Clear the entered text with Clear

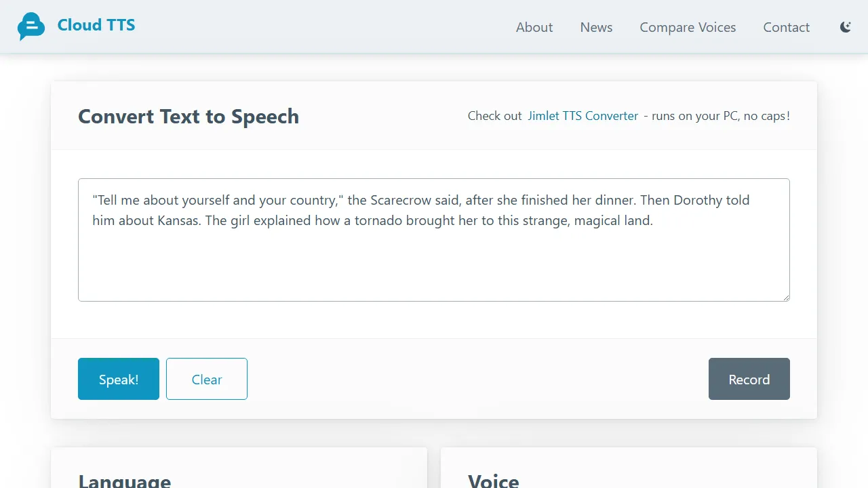[x=206, y=379]
